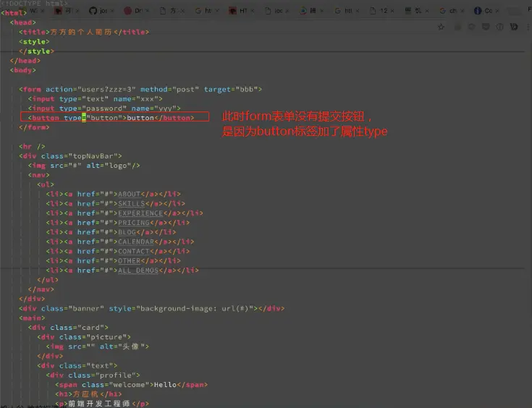The width and height of the screenshot is (532, 408).
Task: Bookmark this page with the star icon
Action: pyautogui.click(x=441, y=27)
